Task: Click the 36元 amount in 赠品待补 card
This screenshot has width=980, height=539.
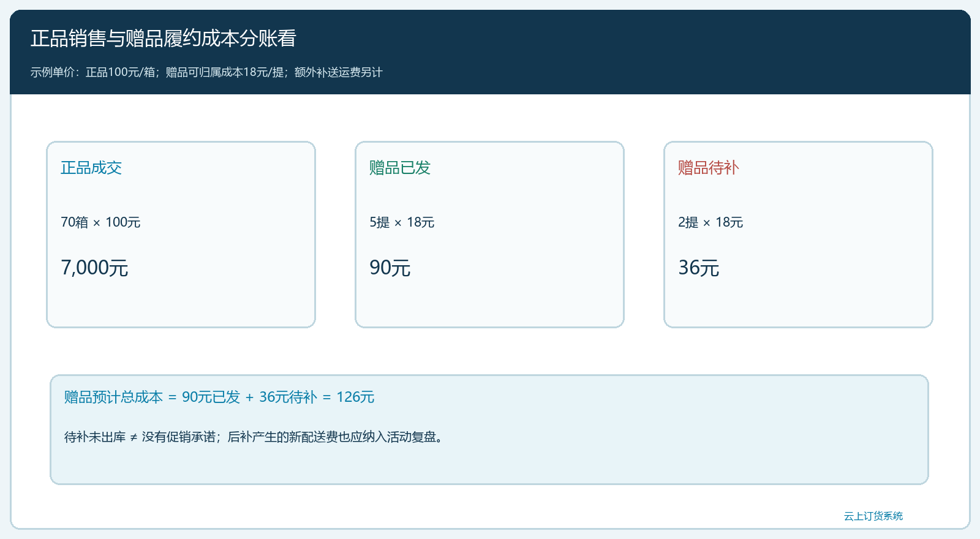Action: coord(699,268)
